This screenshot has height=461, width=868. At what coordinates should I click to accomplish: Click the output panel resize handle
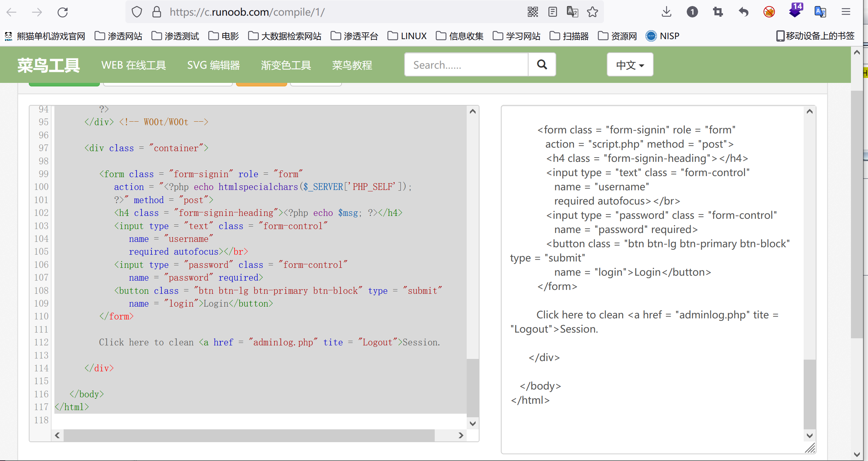(x=810, y=447)
